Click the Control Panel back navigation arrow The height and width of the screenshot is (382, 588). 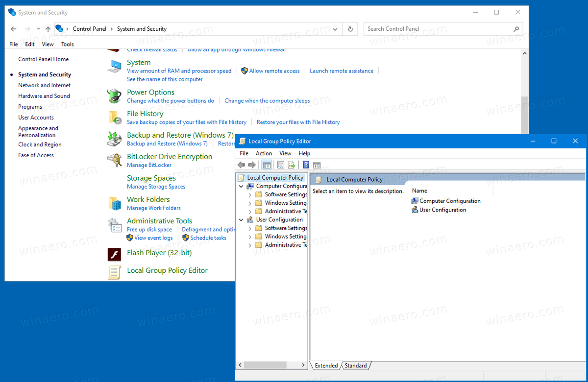tap(14, 29)
